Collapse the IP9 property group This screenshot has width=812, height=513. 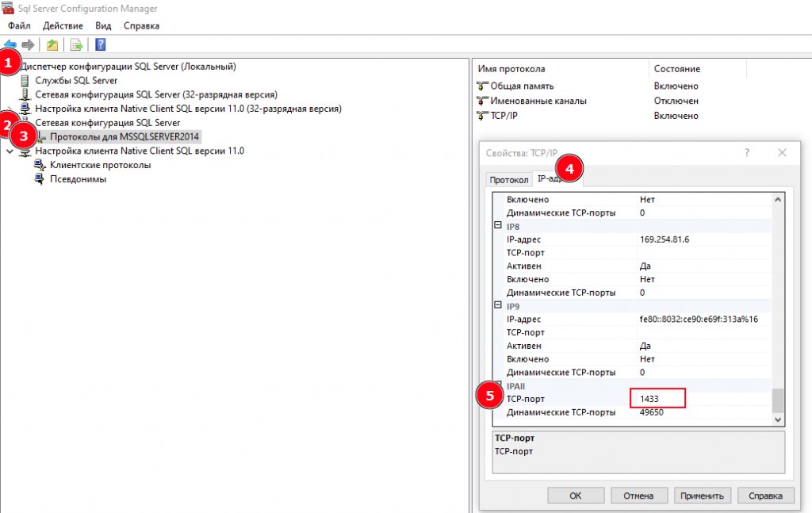[x=498, y=305]
